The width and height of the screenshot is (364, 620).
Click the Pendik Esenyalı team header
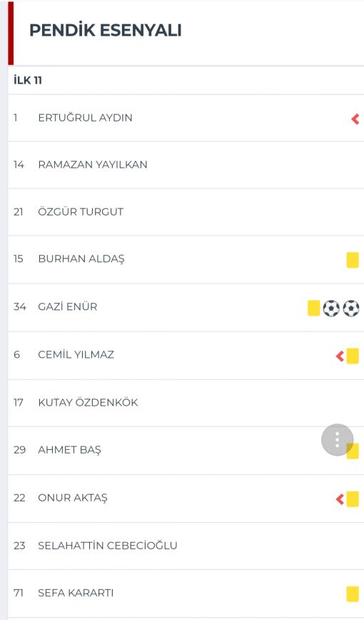point(106,31)
